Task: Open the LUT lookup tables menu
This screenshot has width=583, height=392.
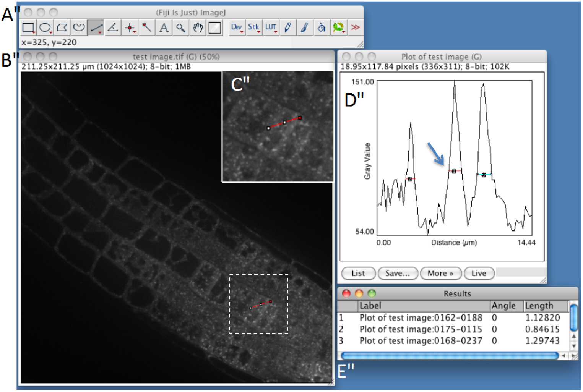Action: [271, 28]
